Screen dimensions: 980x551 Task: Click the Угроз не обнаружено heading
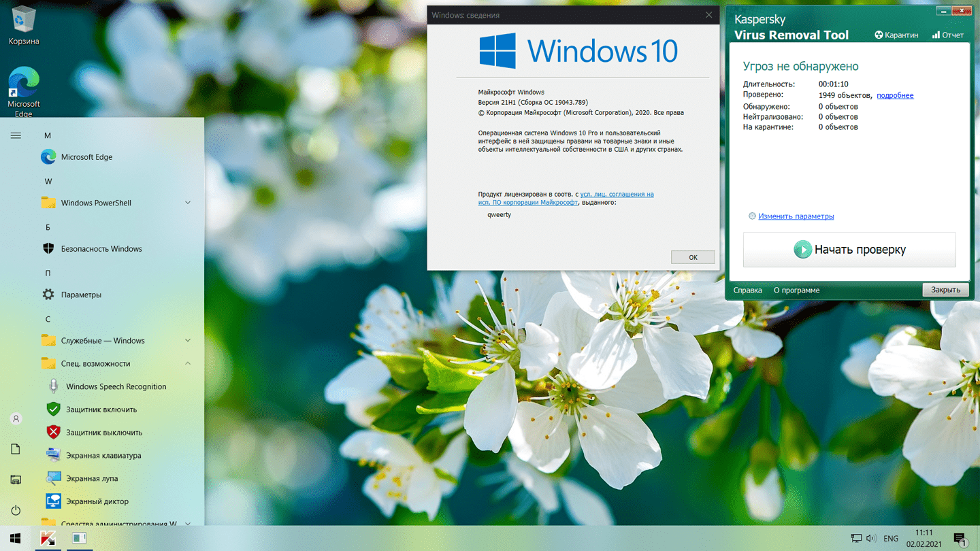[800, 67]
